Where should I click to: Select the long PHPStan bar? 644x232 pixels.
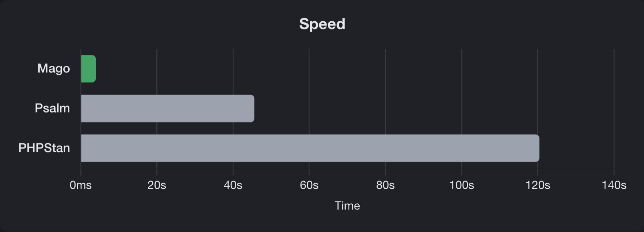(310, 148)
